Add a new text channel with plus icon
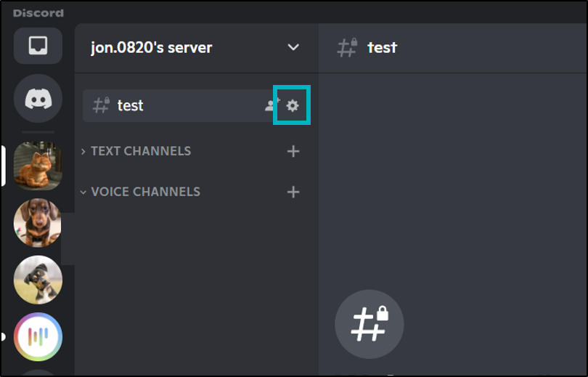588x377 pixels. click(x=293, y=151)
